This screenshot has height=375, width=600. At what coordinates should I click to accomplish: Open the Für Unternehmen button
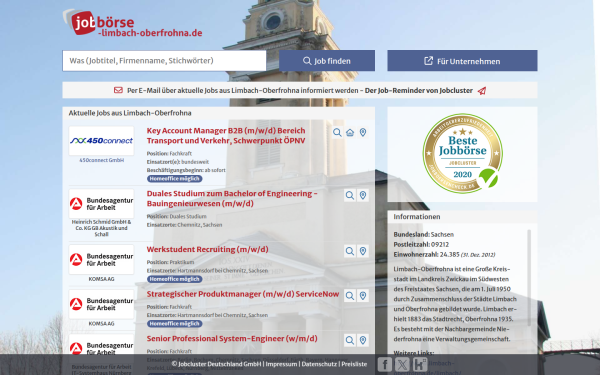tap(462, 60)
